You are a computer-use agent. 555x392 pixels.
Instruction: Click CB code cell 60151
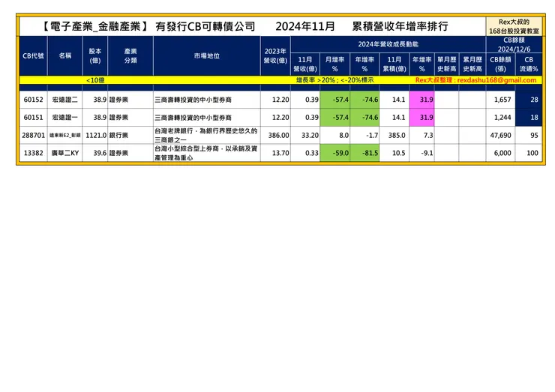33,118
